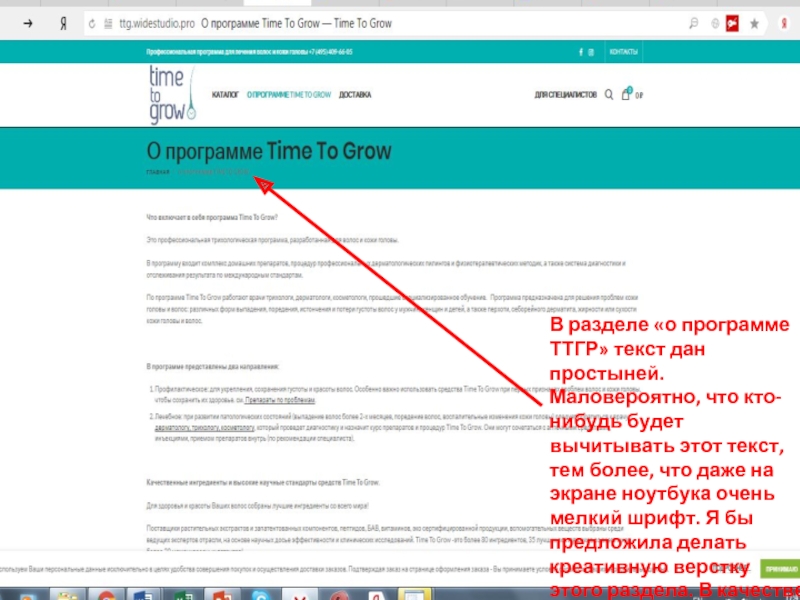Open reader mode icon beside the URL
The width and height of the screenshot is (800, 600).
pos(108,23)
